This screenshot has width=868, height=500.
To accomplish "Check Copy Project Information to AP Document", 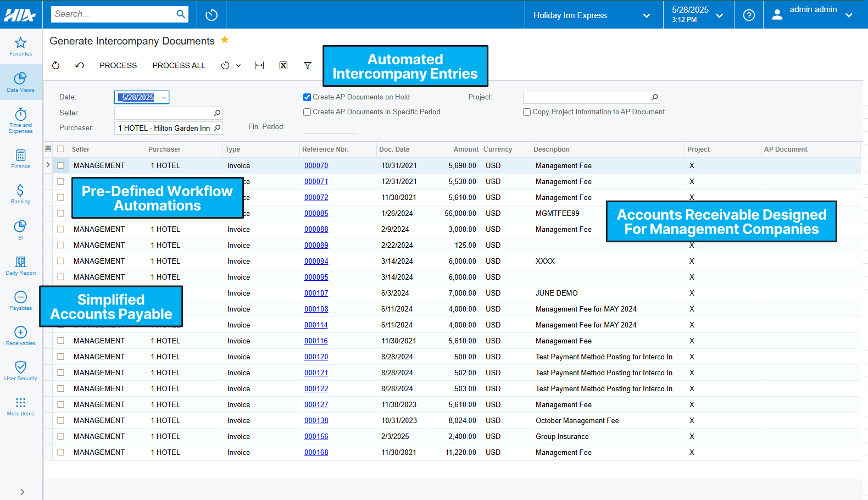I will [527, 112].
